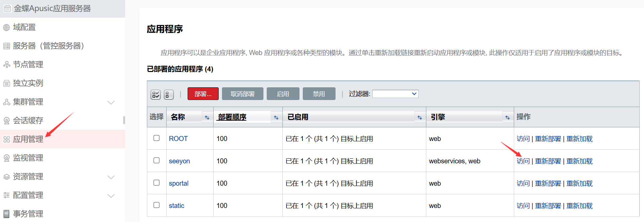Click the 已启用 column header

(298, 117)
